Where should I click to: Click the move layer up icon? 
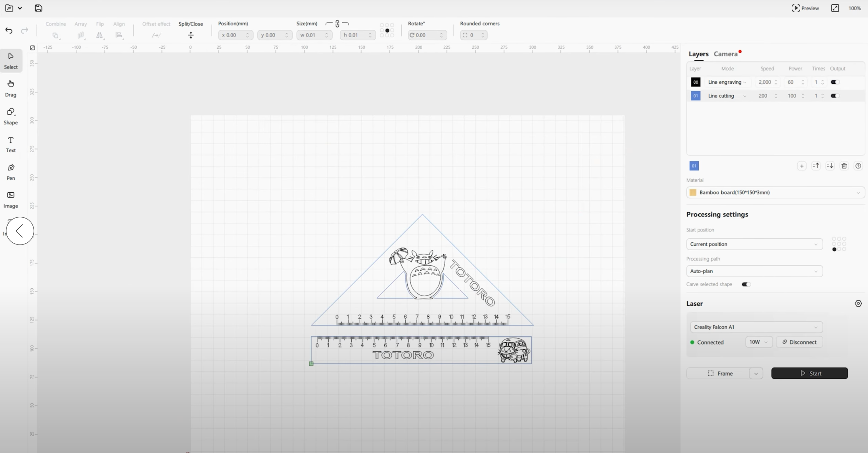click(x=816, y=166)
